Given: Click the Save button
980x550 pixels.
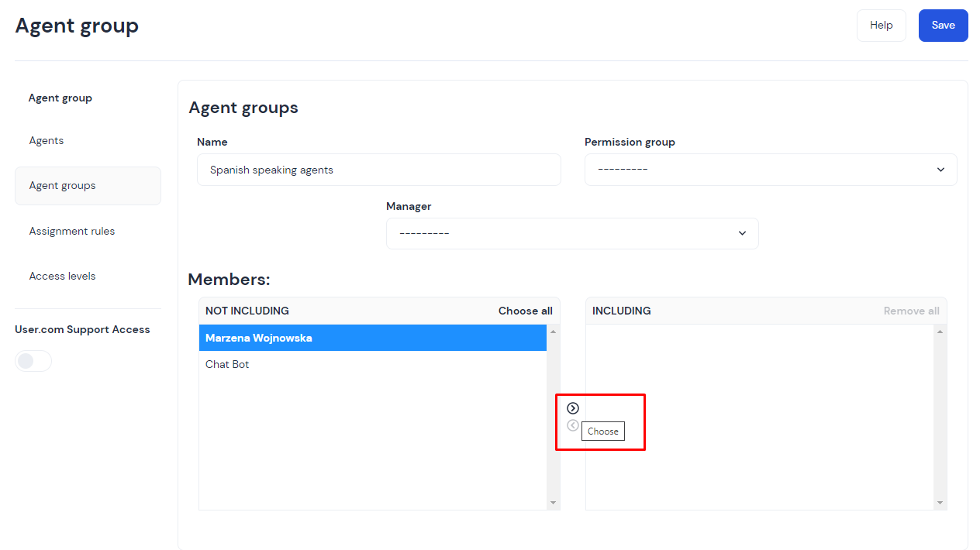Looking at the screenshot, I should pyautogui.click(x=943, y=26).
